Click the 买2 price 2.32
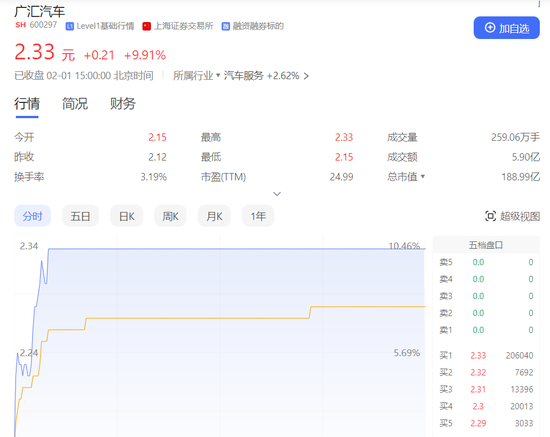 click(x=478, y=372)
